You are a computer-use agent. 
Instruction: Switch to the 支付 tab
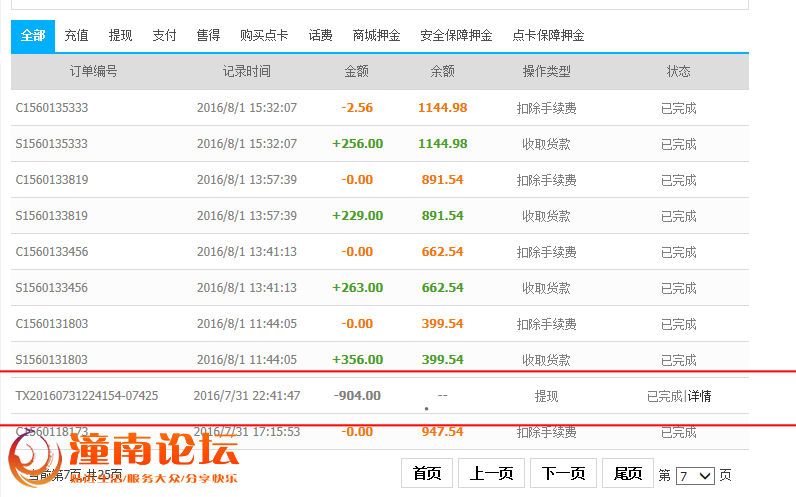pyautogui.click(x=164, y=36)
